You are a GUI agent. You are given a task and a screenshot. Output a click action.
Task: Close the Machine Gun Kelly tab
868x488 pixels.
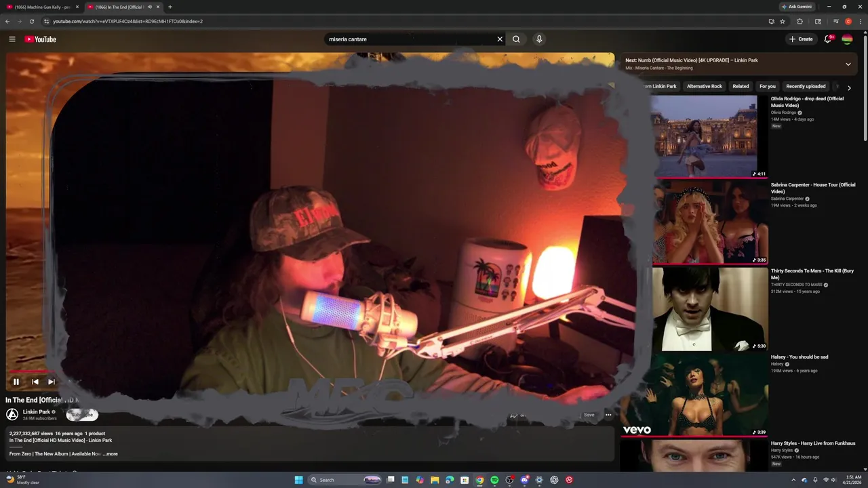[x=77, y=7]
